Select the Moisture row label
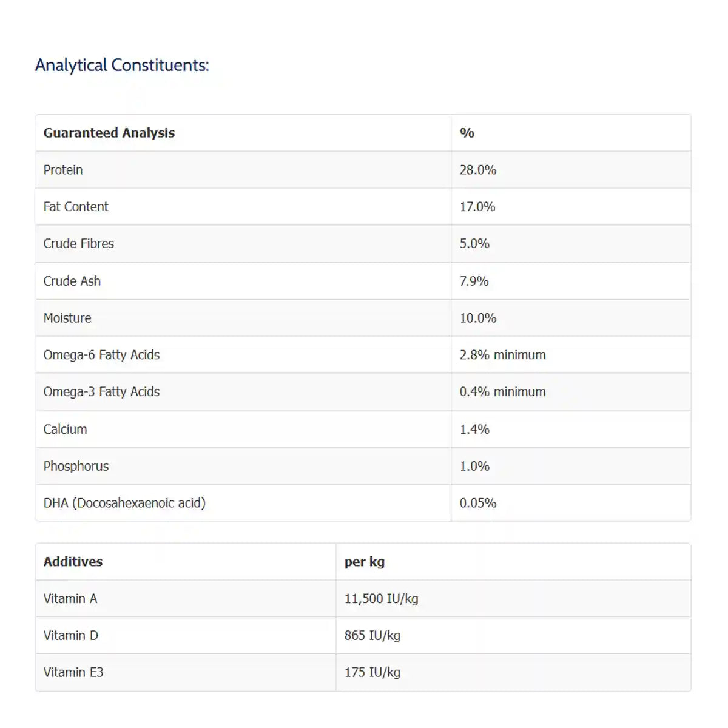 tap(67, 318)
